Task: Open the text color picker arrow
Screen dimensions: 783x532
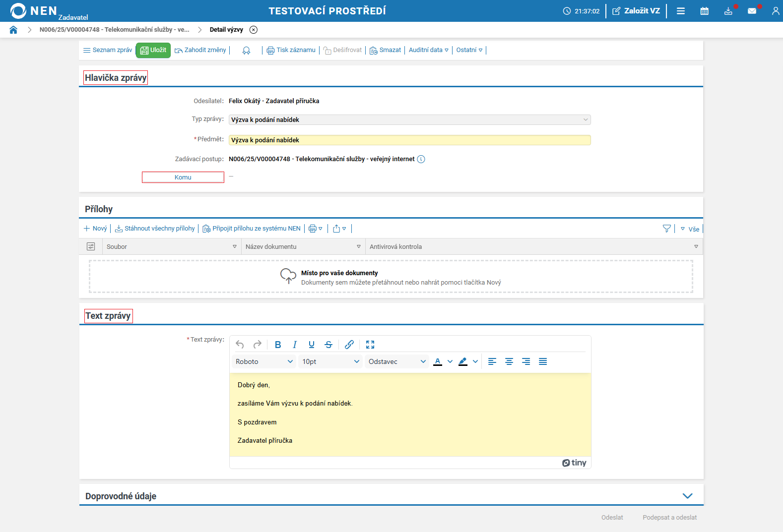Action: point(450,361)
